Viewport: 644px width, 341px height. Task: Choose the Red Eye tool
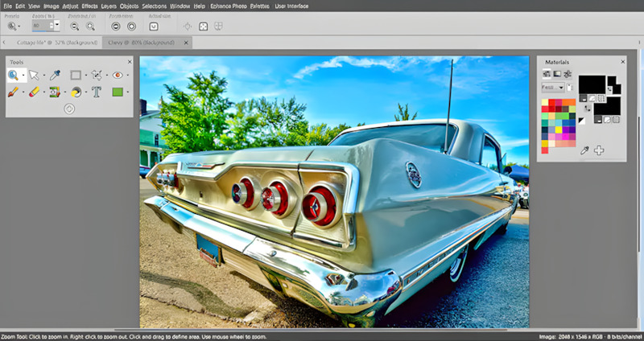(x=118, y=76)
